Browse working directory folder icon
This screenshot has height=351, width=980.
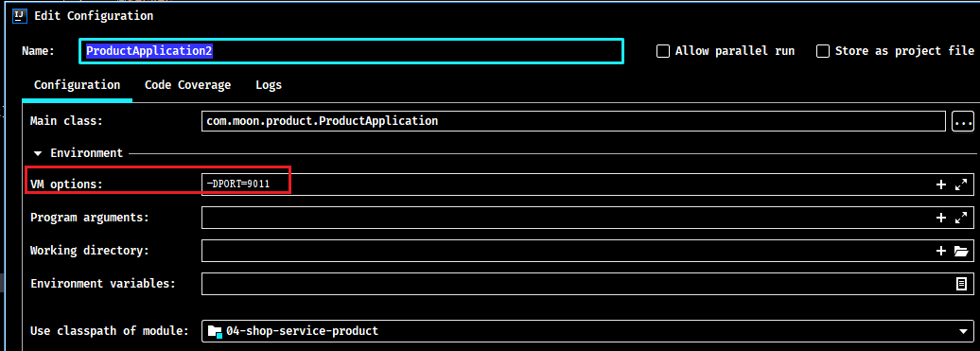(x=961, y=251)
